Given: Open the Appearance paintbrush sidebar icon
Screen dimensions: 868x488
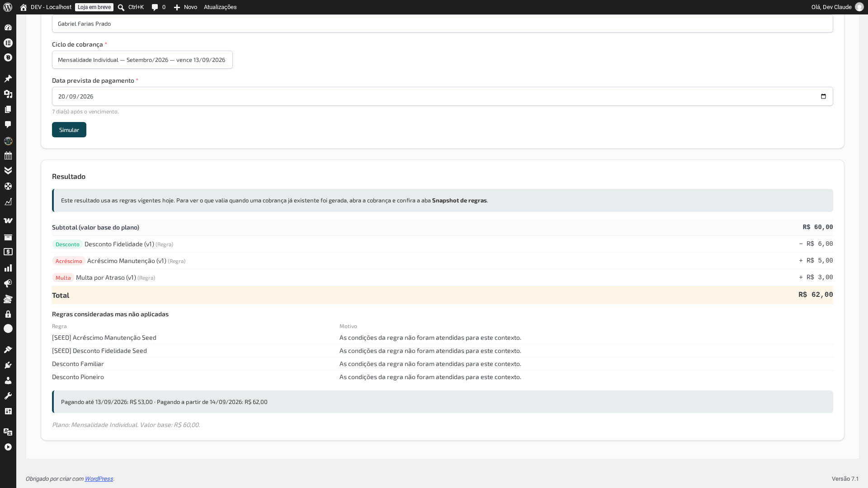Looking at the screenshot, I should point(8,350).
